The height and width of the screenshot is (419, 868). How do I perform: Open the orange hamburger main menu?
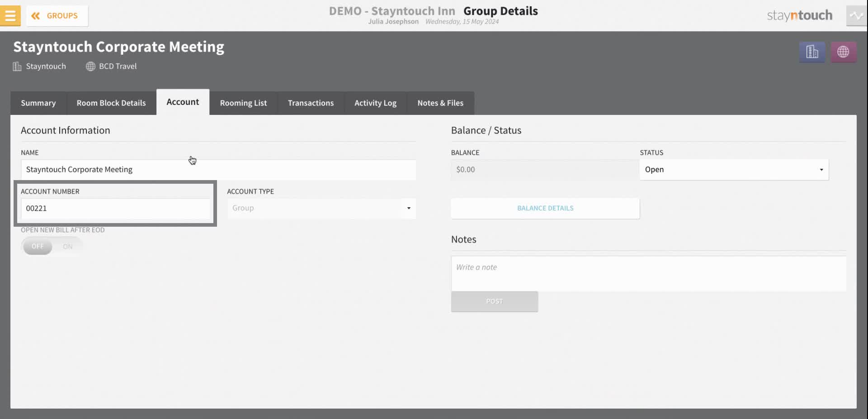click(x=10, y=16)
